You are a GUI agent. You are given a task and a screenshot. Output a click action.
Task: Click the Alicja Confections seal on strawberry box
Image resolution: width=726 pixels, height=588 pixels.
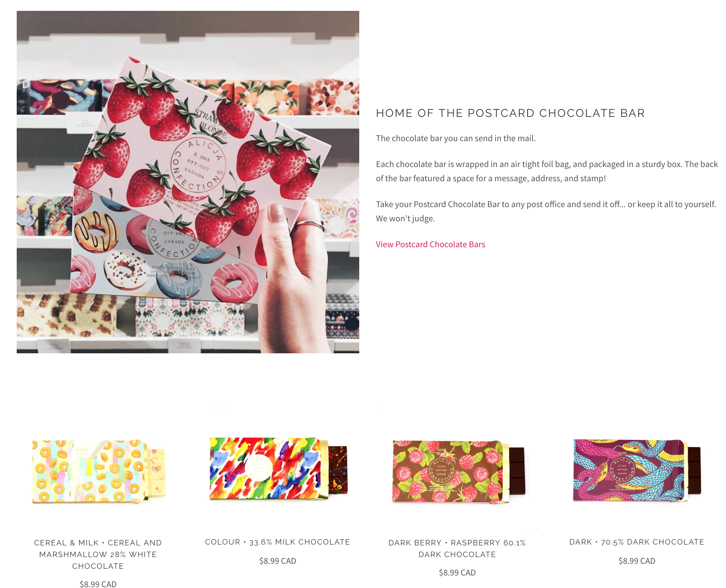pyautogui.click(x=198, y=165)
